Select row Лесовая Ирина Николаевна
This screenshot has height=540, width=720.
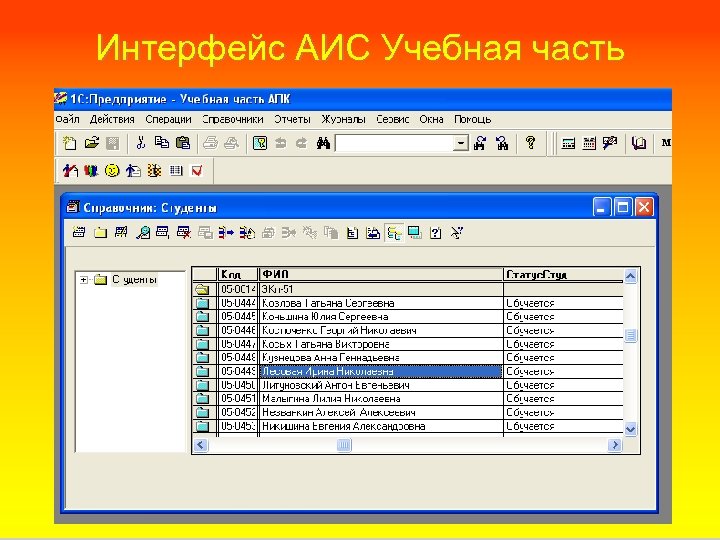[408, 371]
